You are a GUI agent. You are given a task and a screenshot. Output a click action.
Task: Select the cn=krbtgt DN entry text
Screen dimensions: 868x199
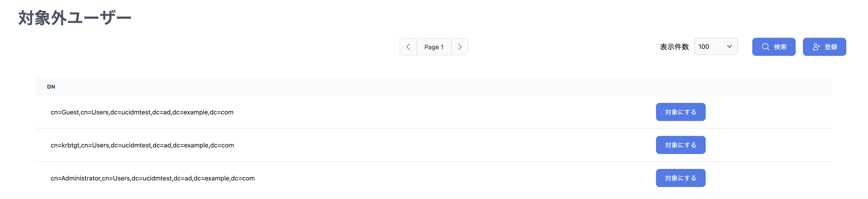point(142,145)
